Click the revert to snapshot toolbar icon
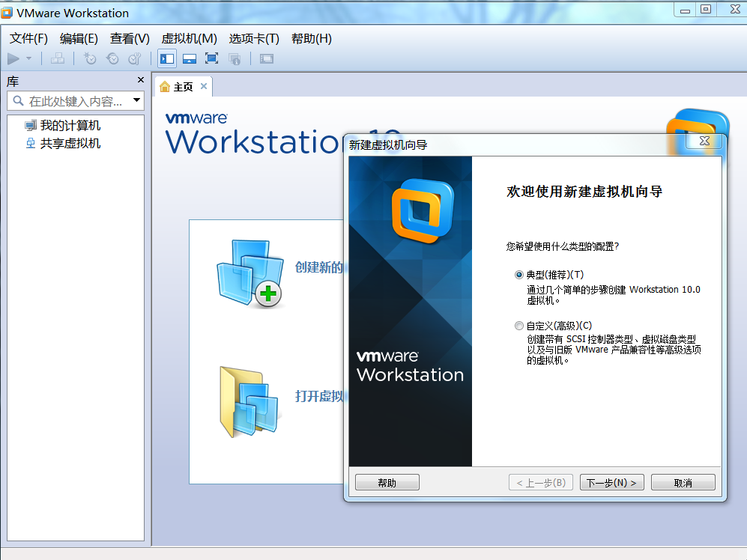This screenshot has width=747, height=560. click(x=112, y=58)
